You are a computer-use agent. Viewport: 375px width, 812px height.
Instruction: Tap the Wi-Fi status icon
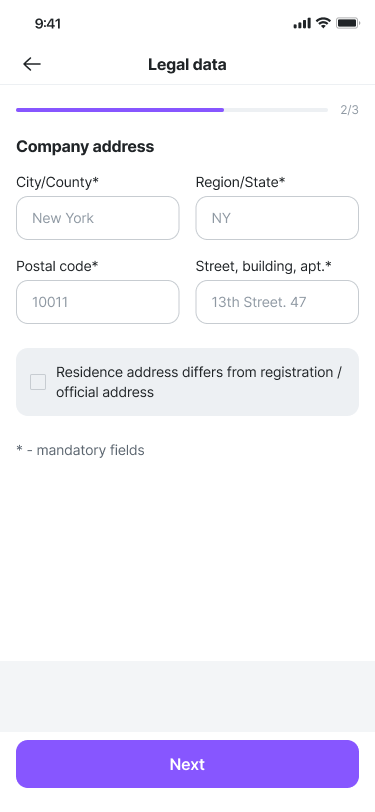click(324, 23)
